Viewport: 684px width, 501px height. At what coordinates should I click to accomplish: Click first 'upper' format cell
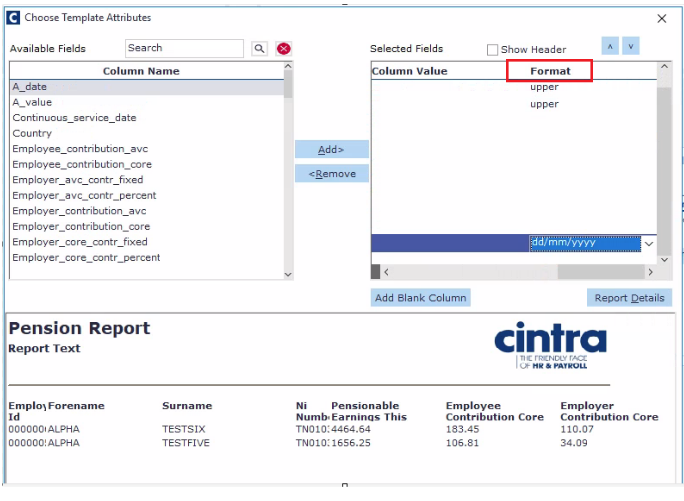(544, 87)
